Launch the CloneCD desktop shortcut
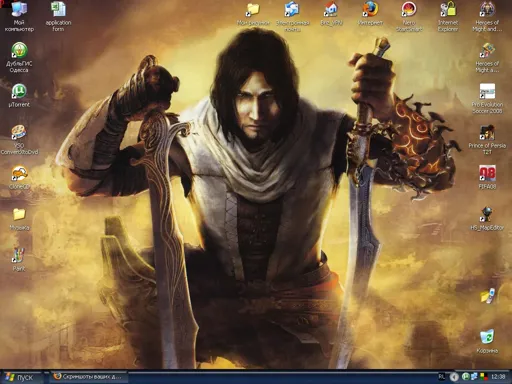This screenshot has height=384, width=512. coord(19,177)
